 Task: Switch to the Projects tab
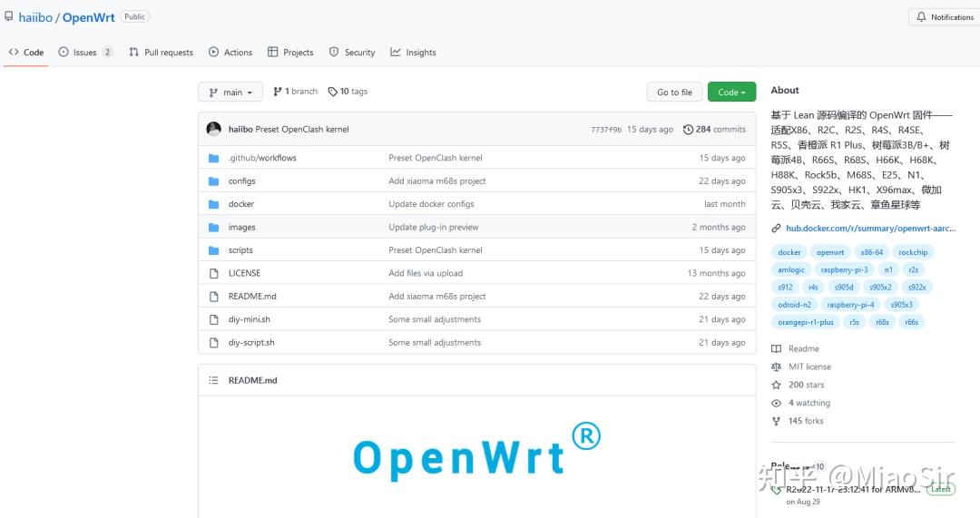290,53
